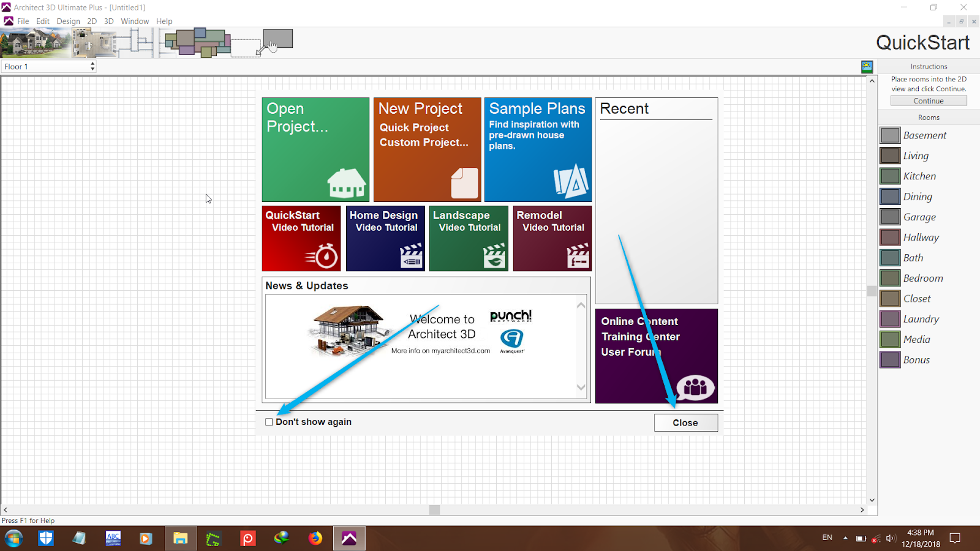980x551 pixels.
Task: Play the Remodel Video Tutorial
Action: coord(552,238)
